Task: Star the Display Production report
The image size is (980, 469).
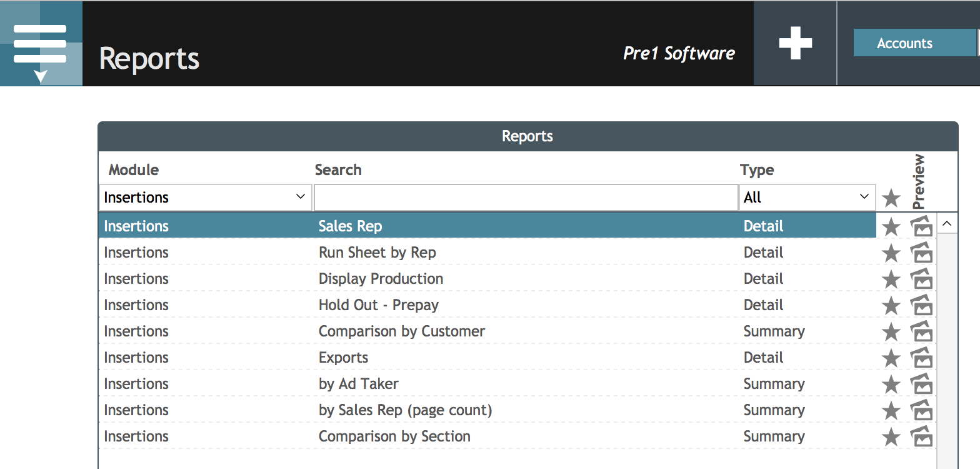Action: (891, 280)
